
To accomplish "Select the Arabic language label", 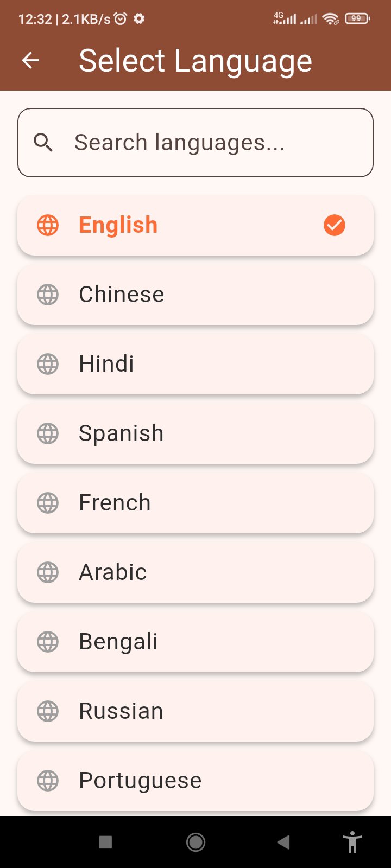I will (113, 572).
